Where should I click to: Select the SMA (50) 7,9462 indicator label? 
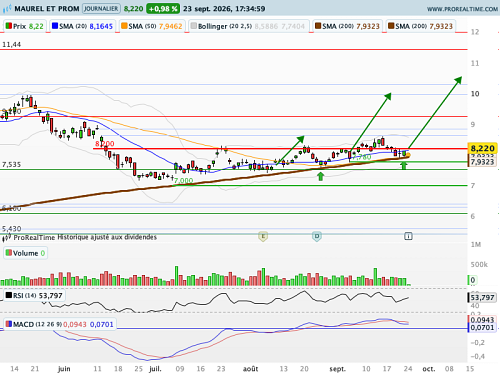coord(152,26)
